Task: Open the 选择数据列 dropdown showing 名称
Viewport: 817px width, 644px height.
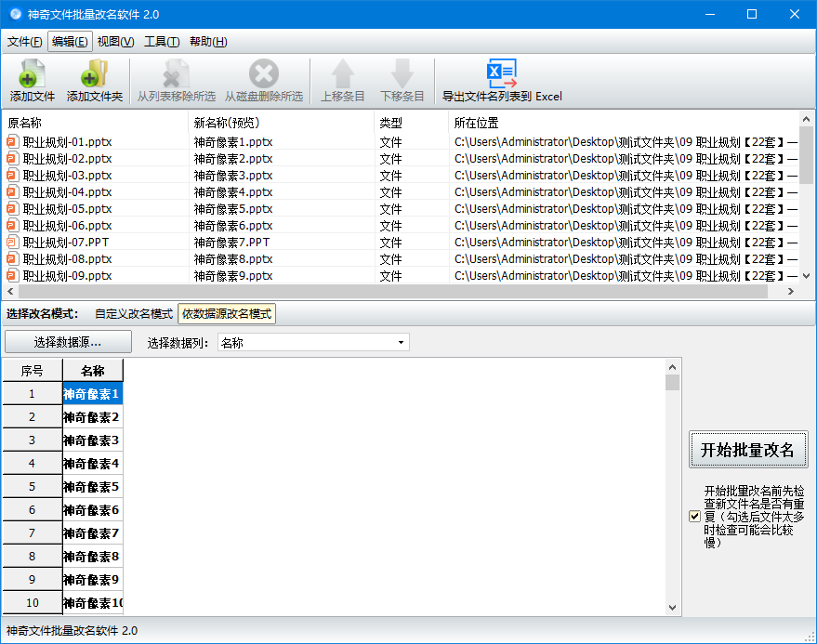Action: point(313,342)
